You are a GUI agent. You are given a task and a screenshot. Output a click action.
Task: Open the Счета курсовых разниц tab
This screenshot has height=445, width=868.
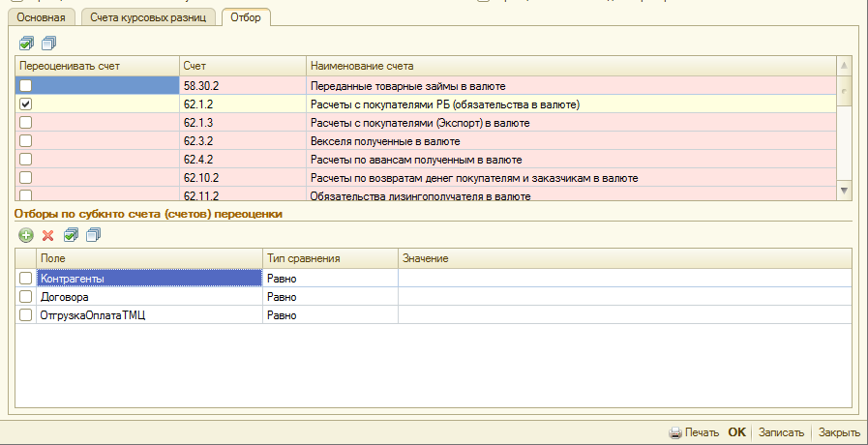coord(148,17)
